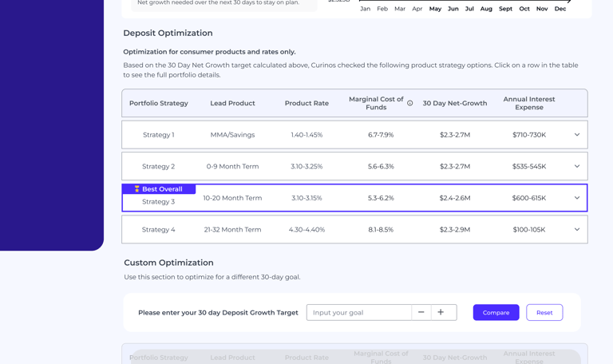This screenshot has height=364, width=613.
Task: Click the Annual Interest Expense column header
Action: click(529, 103)
